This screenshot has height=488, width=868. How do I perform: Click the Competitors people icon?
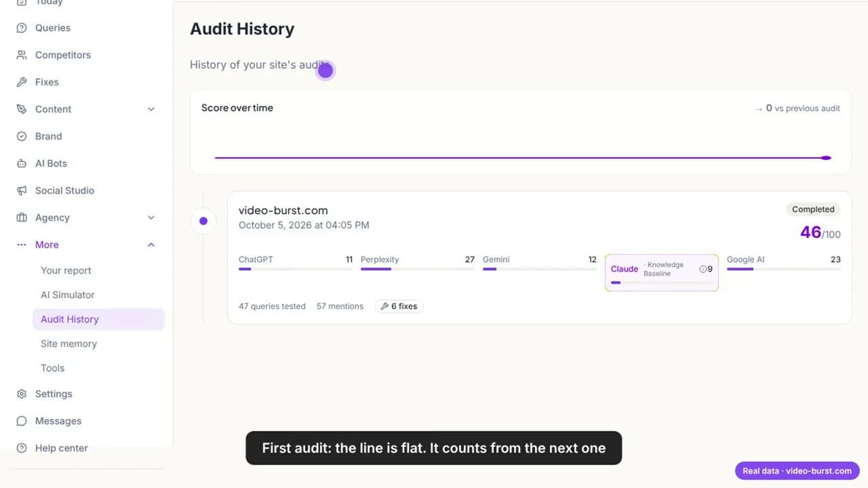coord(22,55)
